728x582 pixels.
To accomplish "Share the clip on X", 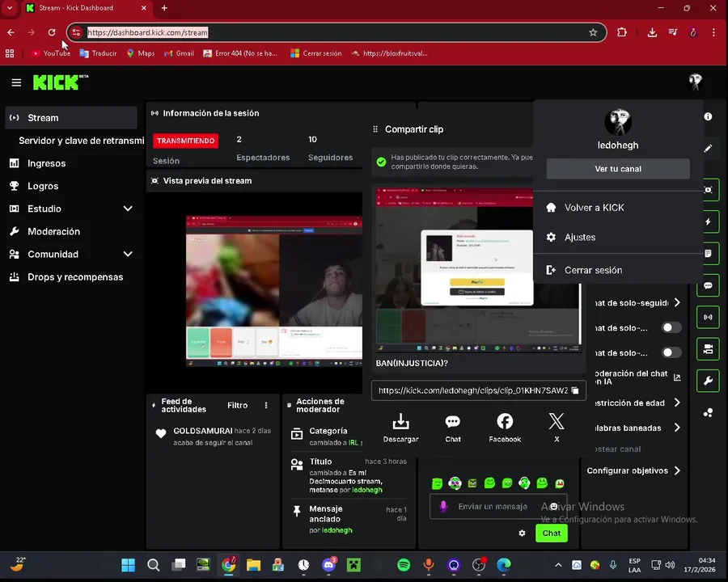I will coord(557,428).
